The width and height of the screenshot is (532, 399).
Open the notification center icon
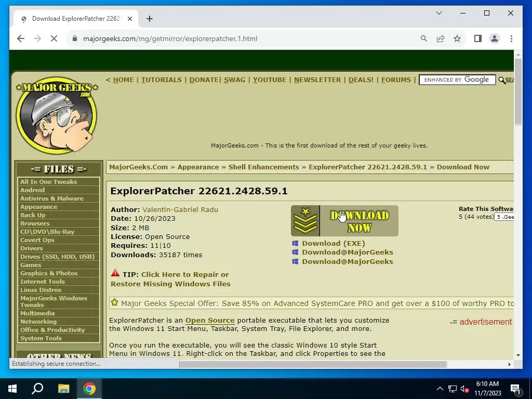(516, 389)
